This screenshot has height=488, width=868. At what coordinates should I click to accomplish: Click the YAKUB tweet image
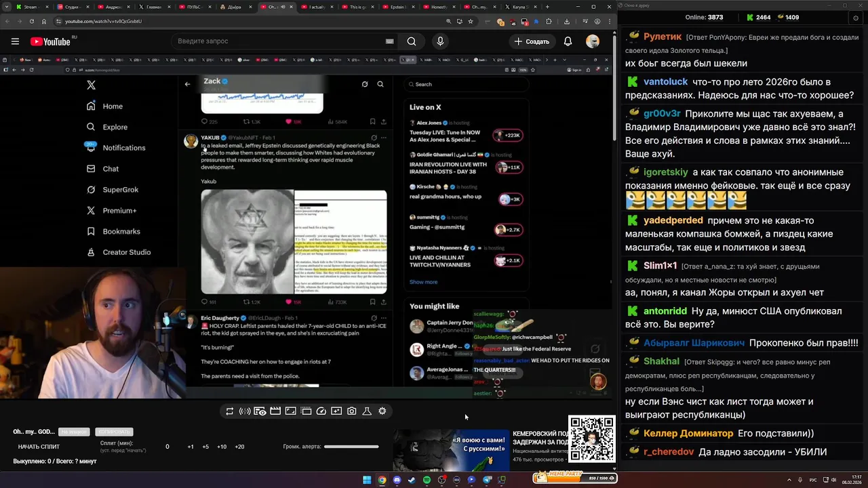(x=294, y=241)
